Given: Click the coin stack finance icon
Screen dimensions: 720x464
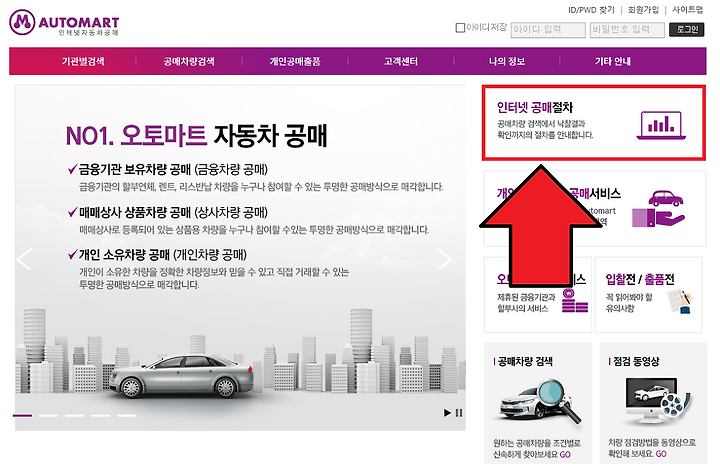Looking at the screenshot, I should point(574,300).
